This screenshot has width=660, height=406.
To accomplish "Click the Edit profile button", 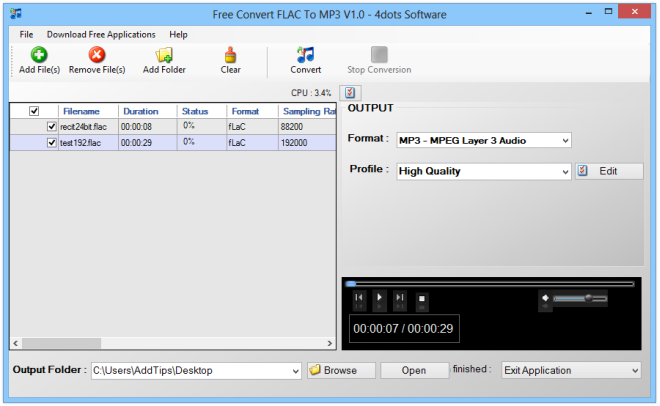I will coord(609,171).
